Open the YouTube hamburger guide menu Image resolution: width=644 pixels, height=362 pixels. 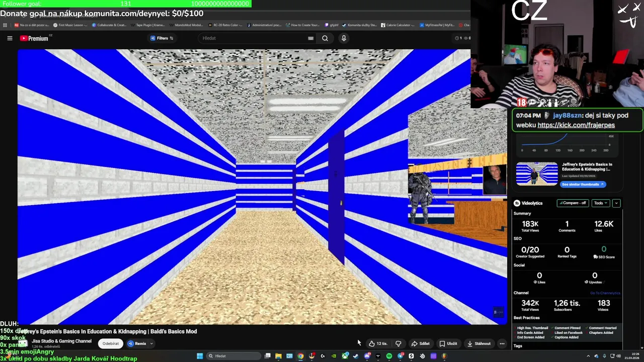click(x=10, y=38)
